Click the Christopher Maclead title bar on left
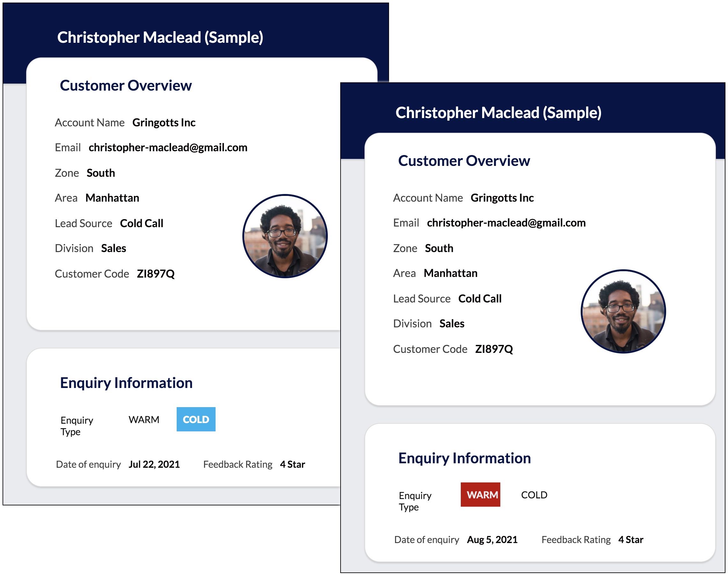 point(160,38)
